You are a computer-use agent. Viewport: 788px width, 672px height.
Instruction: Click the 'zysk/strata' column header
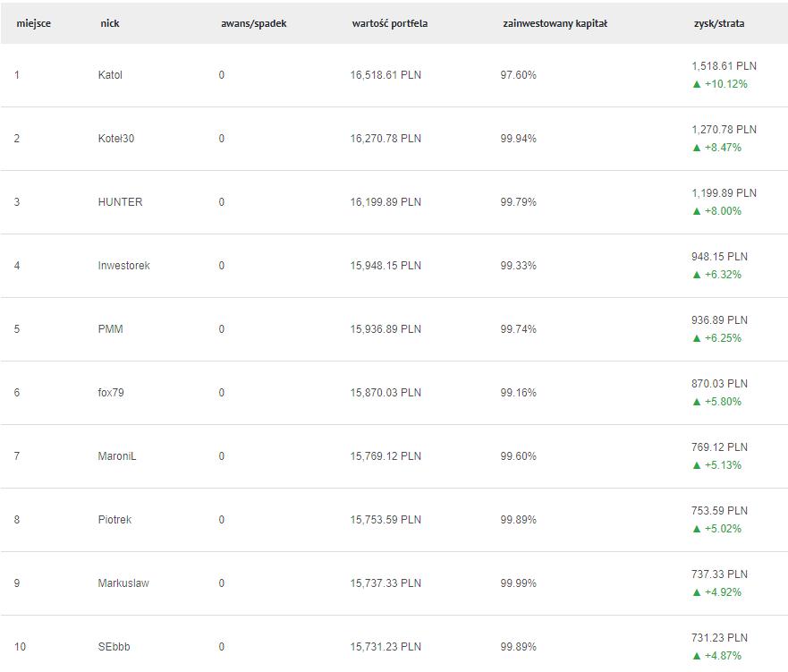click(718, 23)
